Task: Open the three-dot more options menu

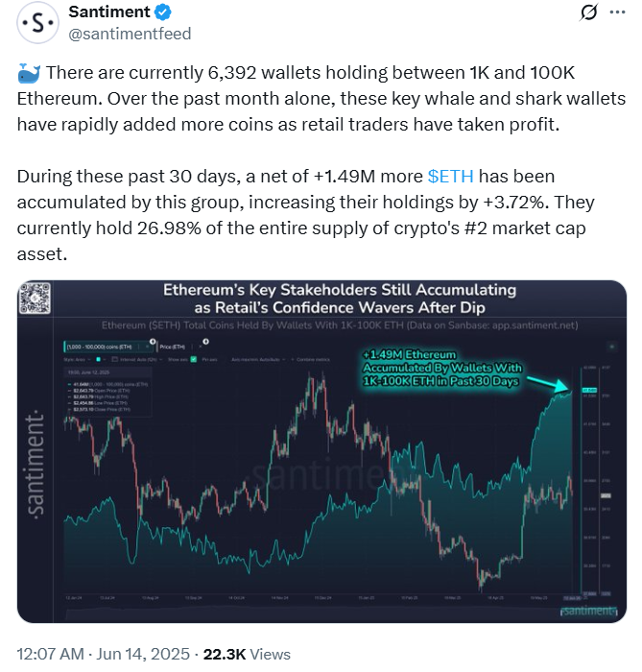Action: coord(617,12)
